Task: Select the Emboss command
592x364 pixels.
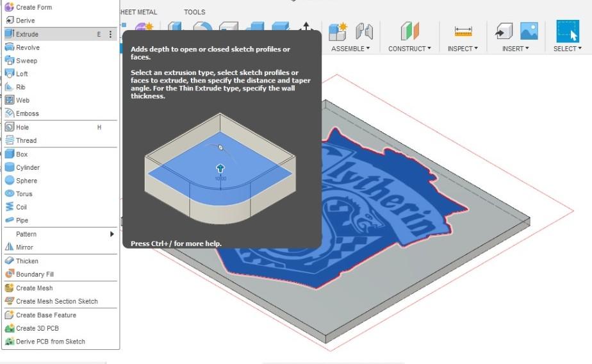Action: coord(60,113)
